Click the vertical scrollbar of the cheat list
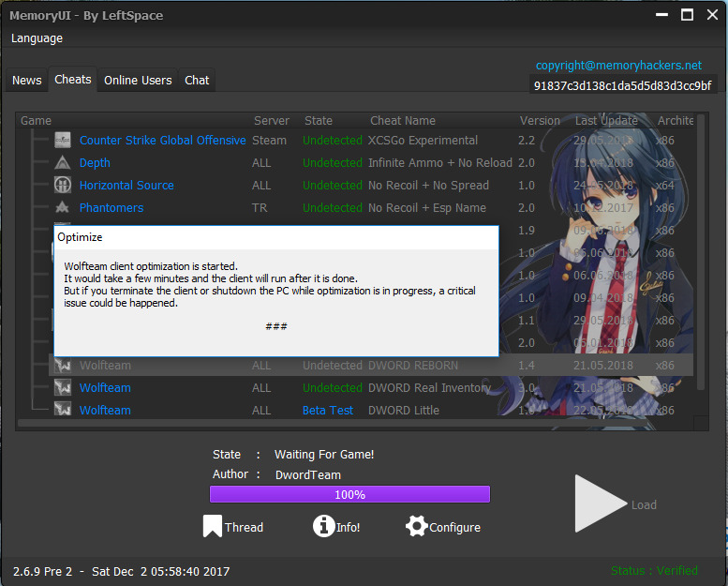Screen dimensions: 728x586 701,251
